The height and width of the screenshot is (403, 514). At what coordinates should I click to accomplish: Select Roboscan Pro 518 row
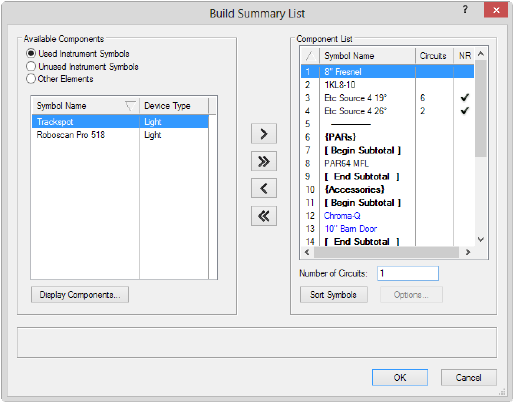pos(120,135)
